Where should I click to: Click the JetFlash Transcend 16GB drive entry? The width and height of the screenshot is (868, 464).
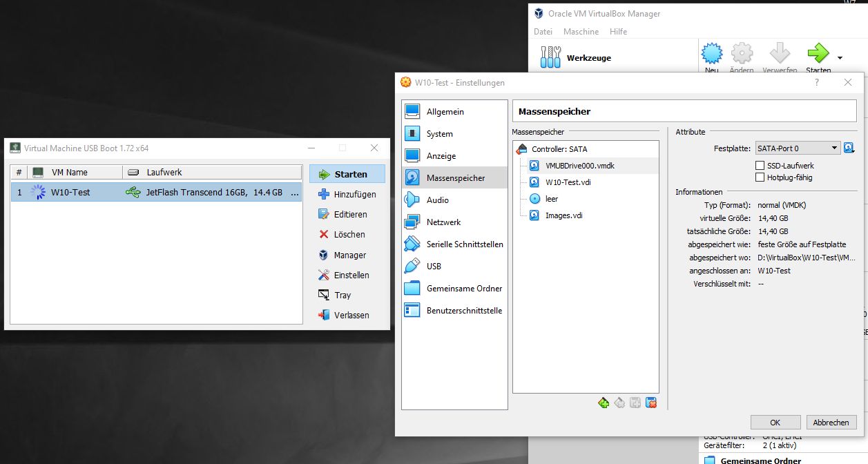pyautogui.click(x=212, y=192)
